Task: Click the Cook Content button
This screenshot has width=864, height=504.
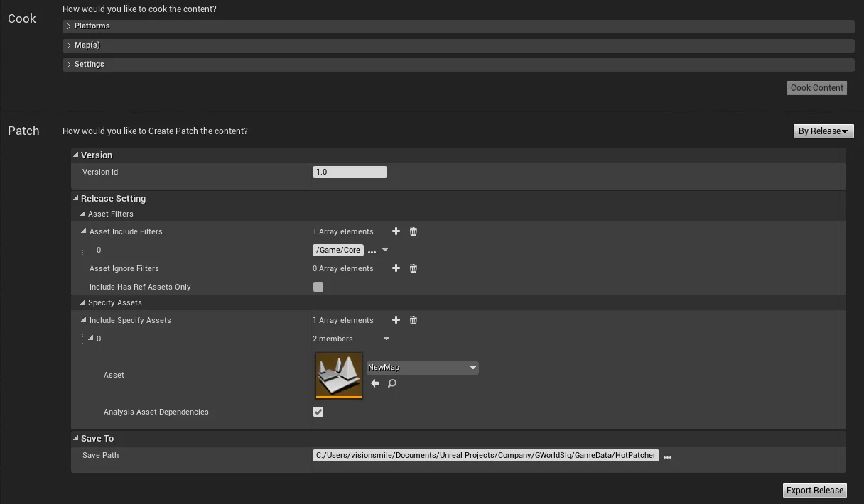Action: tap(816, 88)
